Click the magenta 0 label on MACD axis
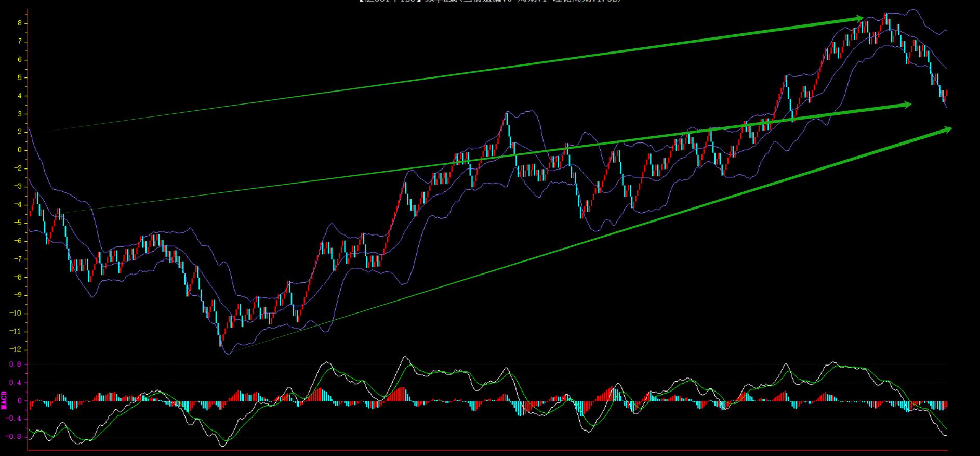980x456 pixels. pyautogui.click(x=19, y=401)
